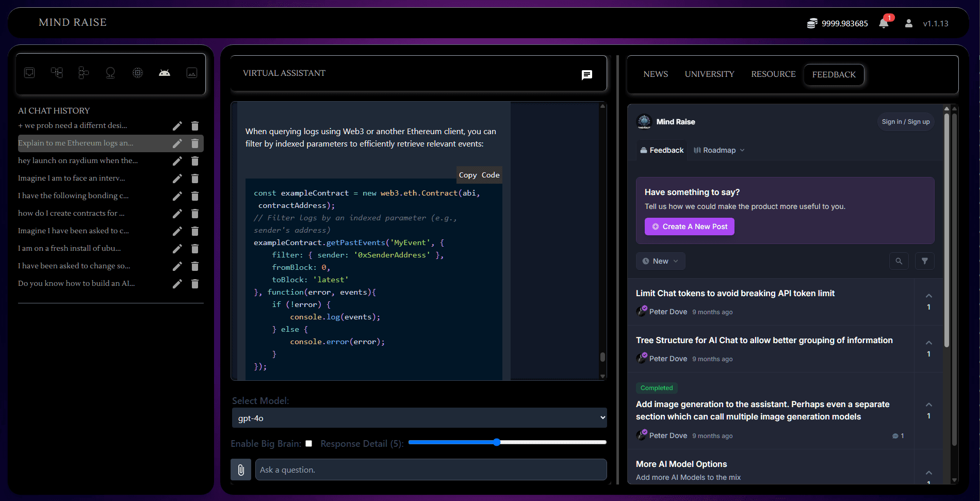Upvote the 'Tree Structure for AI Chat' post

pos(928,343)
